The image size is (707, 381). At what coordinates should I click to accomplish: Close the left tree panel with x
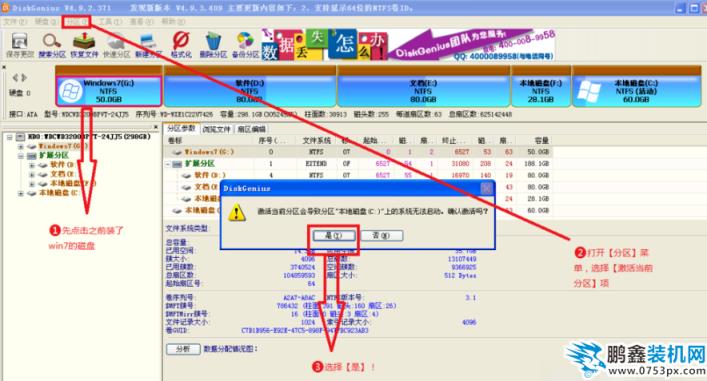click(156, 128)
